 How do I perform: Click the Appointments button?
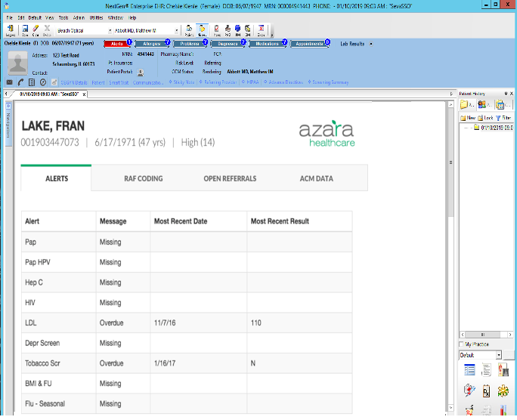click(x=309, y=44)
